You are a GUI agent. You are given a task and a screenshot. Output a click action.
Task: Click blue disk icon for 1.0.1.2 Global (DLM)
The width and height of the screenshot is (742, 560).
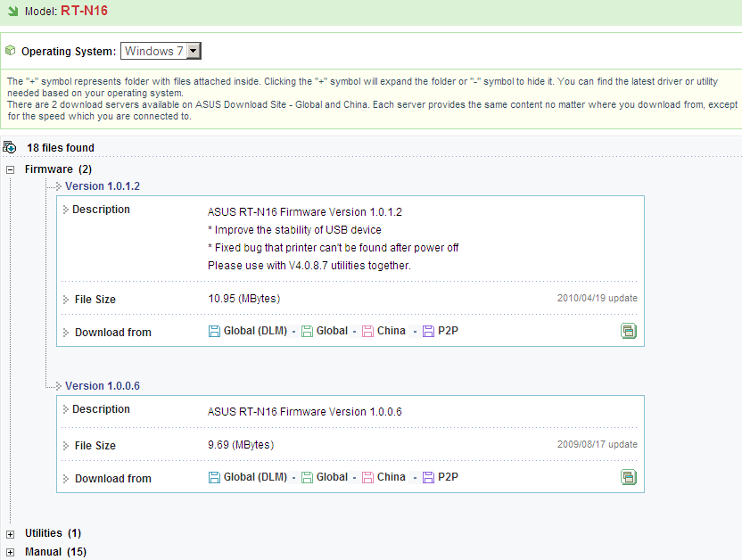pos(214,331)
